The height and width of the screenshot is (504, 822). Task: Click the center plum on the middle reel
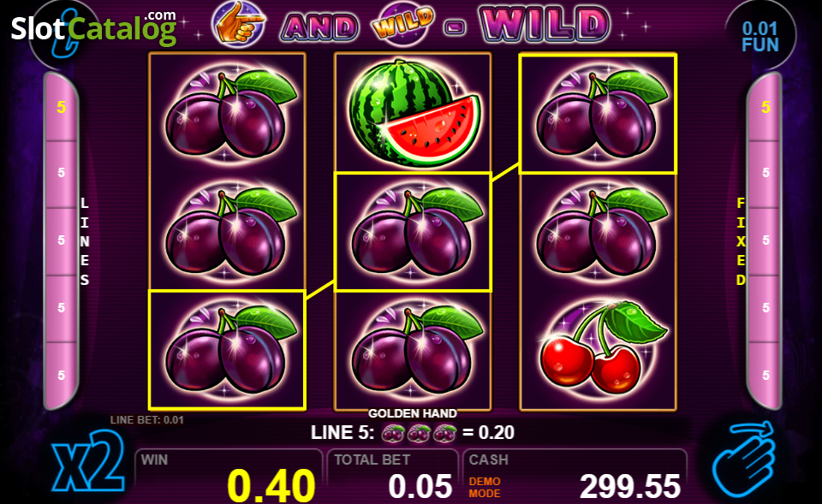coord(413,232)
